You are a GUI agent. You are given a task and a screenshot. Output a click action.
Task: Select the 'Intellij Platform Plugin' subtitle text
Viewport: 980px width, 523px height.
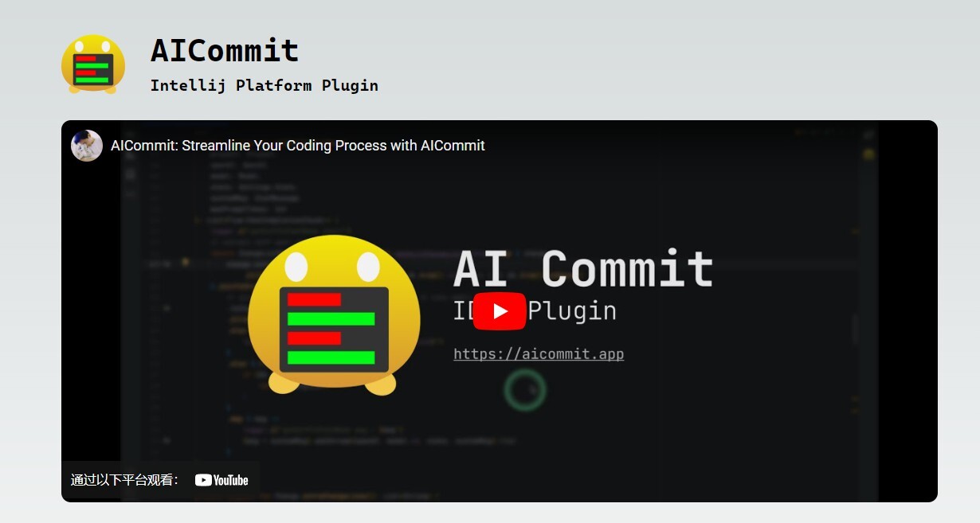click(264, 85)
